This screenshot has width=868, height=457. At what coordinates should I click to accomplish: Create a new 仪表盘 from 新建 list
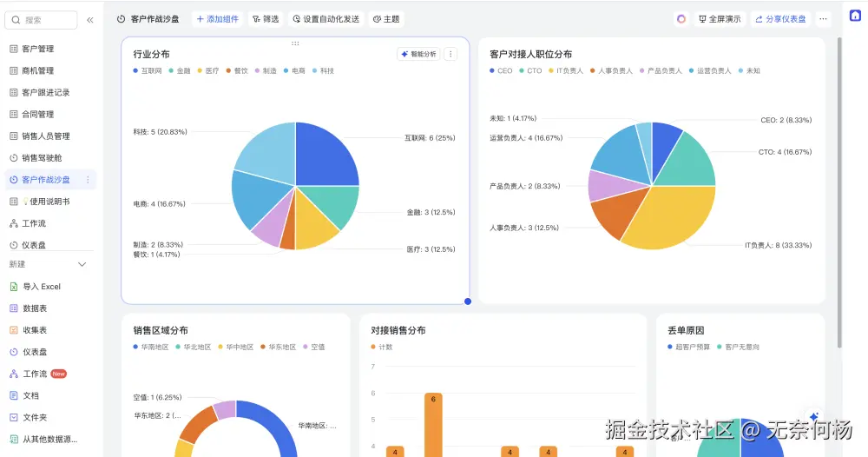35,352
